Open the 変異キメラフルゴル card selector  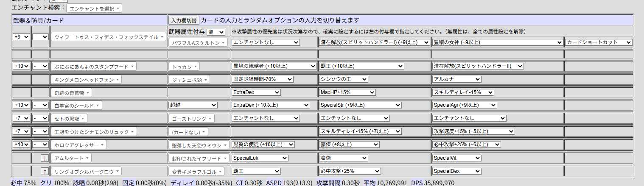(x=199, y=171)
